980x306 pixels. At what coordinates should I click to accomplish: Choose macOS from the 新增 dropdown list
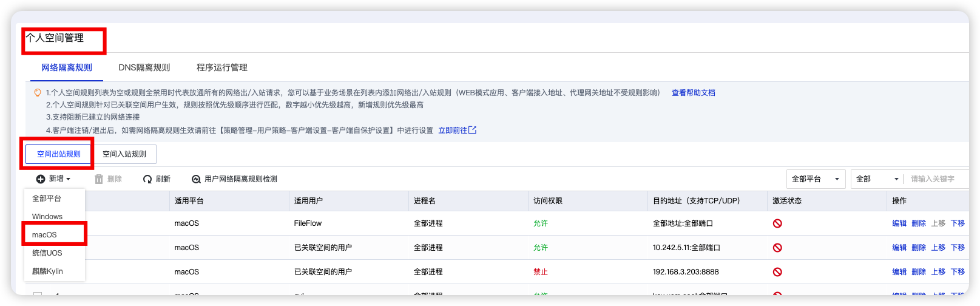pos(44,235)
